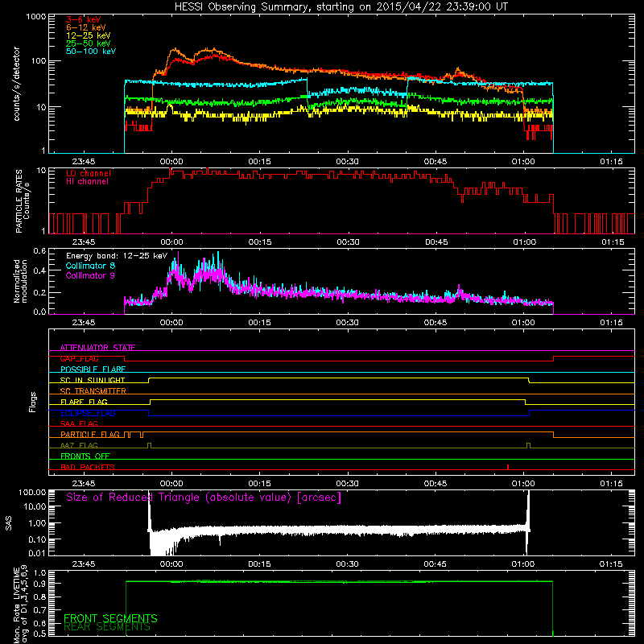The image size is (644, 644).
Task: Click the FRONTS_OFF flag label
Action: point(85,456)
